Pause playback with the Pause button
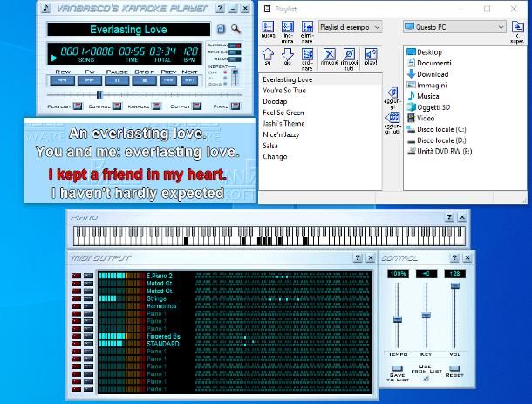Image resolution: width=532 pixels, height=404 pixels. (x=117, y=80)
